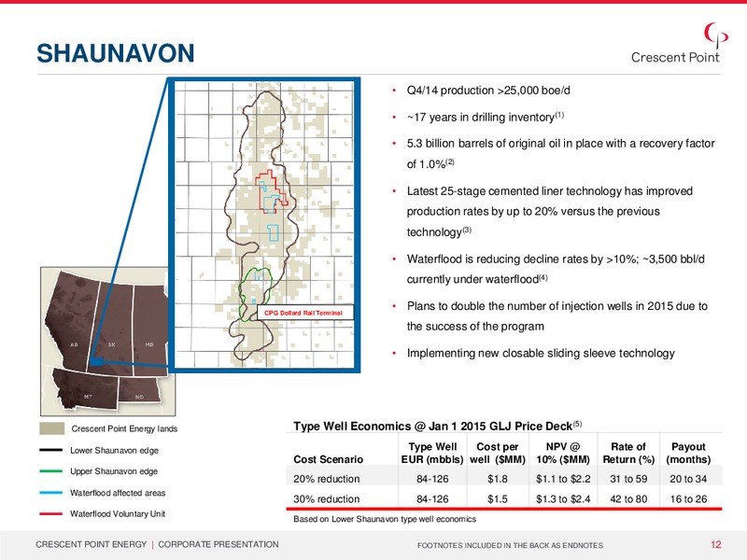Click the Rate of Return (%) header
The image size is (747, 560).
click(x=628, y=453)
